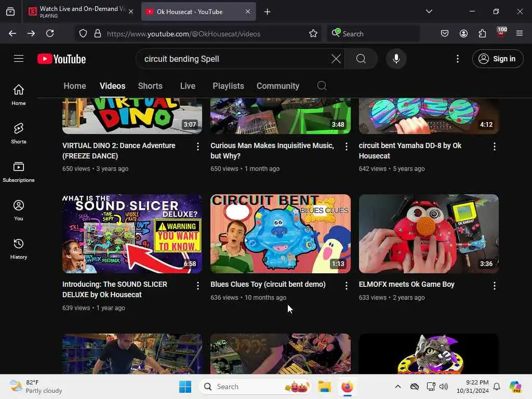The width and height of the screenshot is (532, 399).
Task: Open ELMOFX meets Ok Game Boy title
Action: pyautogui.click(x=406, y=284)
